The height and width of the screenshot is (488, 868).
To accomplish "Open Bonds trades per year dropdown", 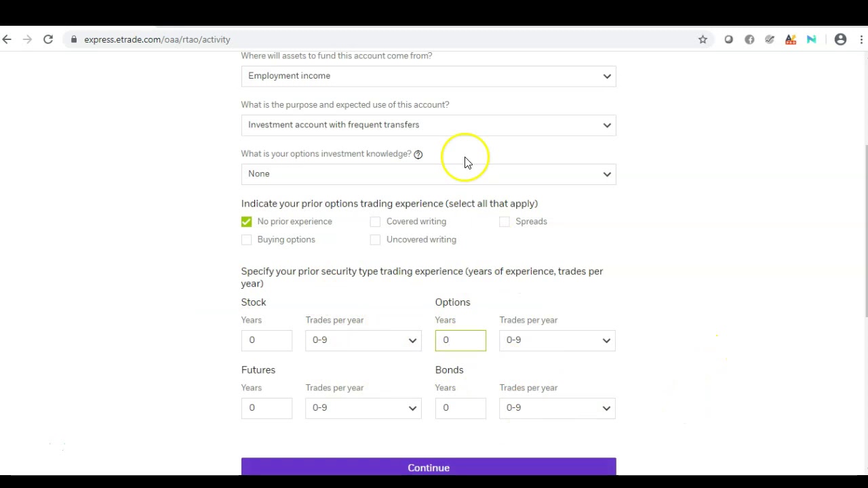I will pos(557,408).
